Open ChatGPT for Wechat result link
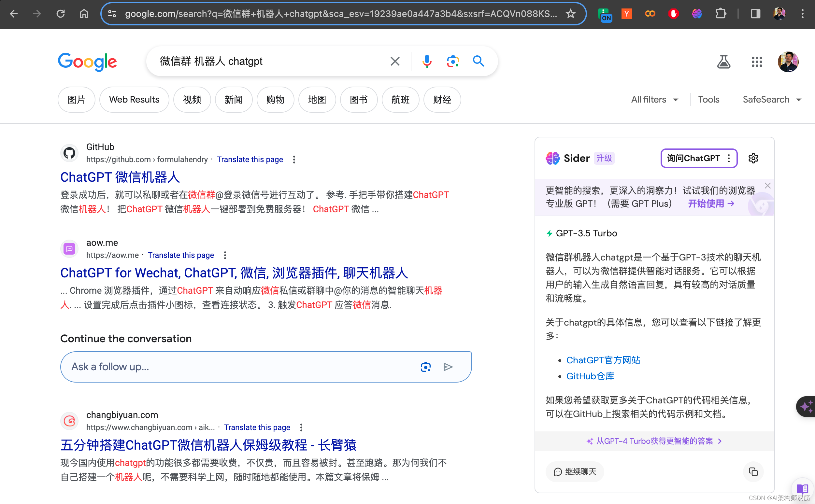 pos(234,273)
